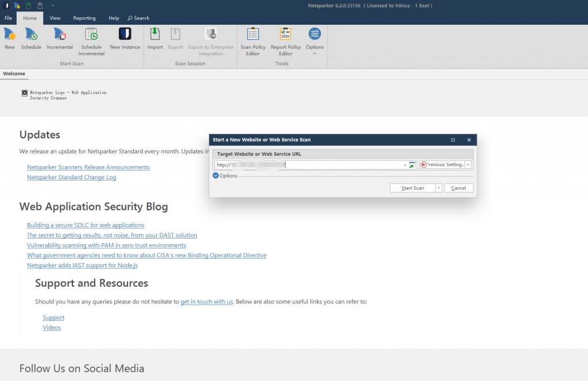Open the File menu

[x=8, y=18]
